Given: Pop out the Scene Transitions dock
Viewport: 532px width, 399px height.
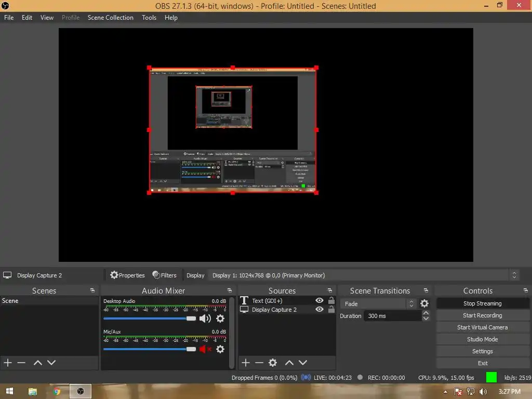Looking at the screenshot, I should click(x=426, y=291).
